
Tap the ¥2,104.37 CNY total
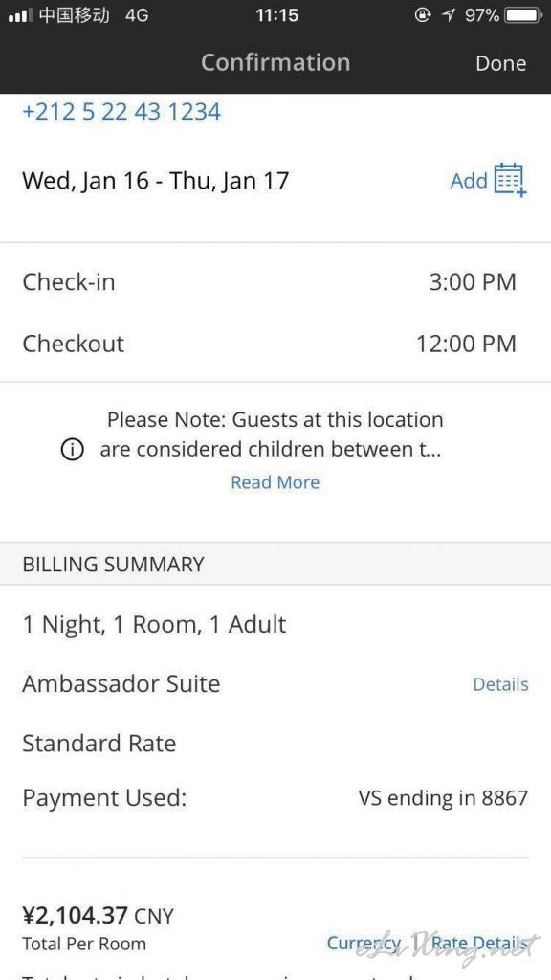(x=99, y=916)
